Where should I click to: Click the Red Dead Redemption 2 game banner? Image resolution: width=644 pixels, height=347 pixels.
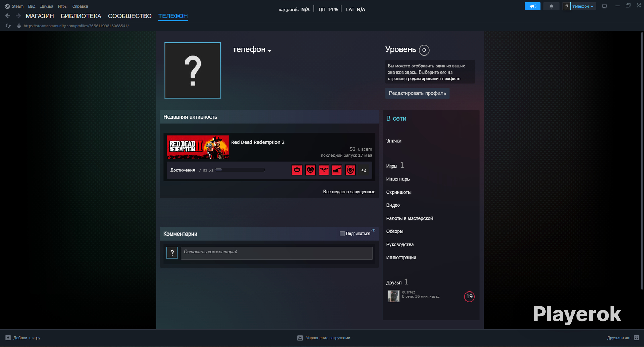click(x=198, y=147)
